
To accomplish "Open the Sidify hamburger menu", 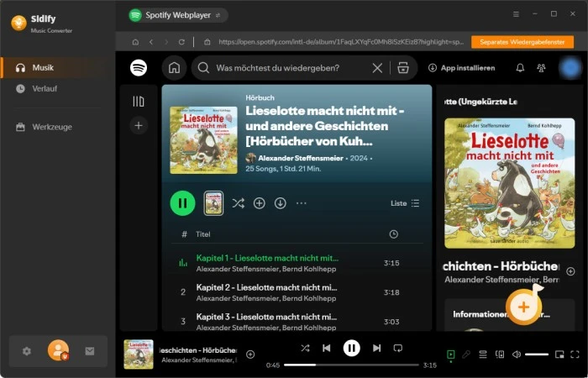I will [516, 14].
